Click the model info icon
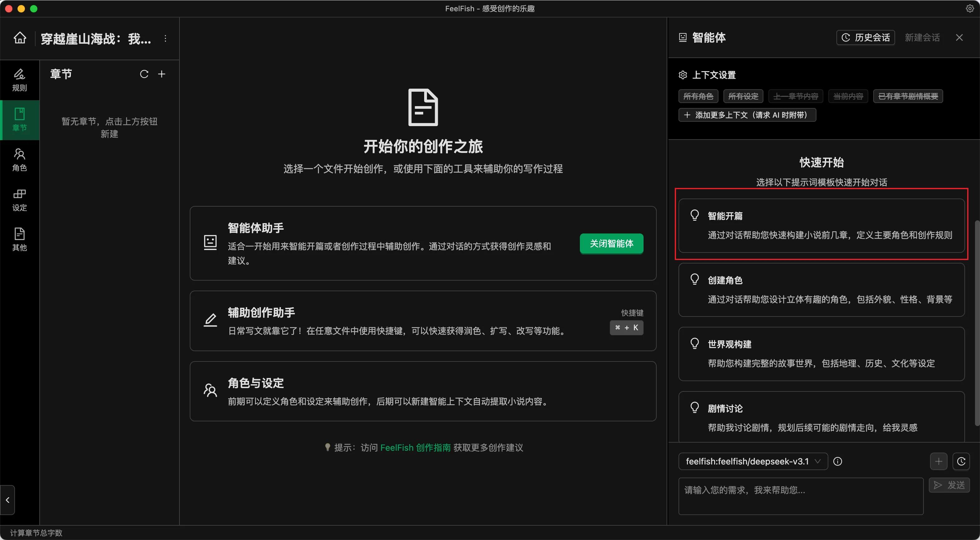Screen dimensions: 980x540 click(838, 461)
